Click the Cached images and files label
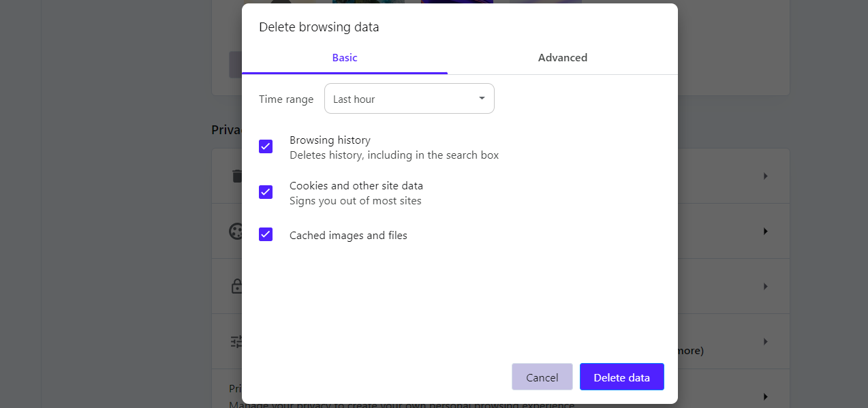Image resolution: width=868 pixels, height=408 pixels. (x=348, y=236)
